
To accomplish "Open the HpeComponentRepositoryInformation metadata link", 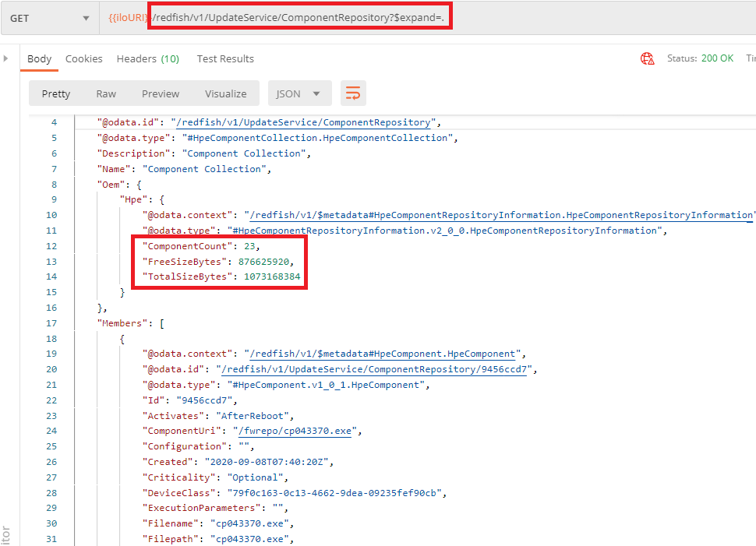I will pos(499,215).
